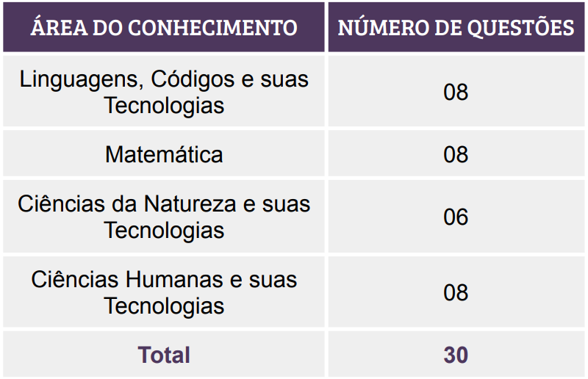
Task: Click the NÚMERO DE QUESTÕES header
Action: coord(456,27)
